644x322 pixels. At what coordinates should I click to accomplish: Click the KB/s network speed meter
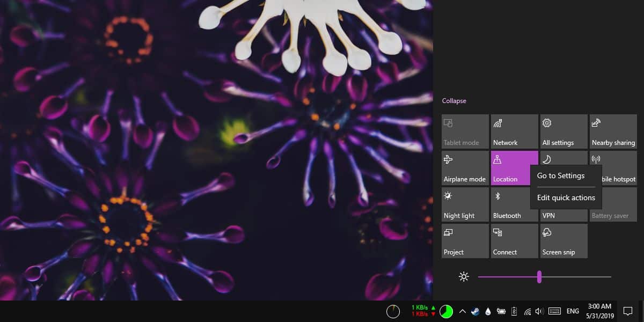[424, 311]
